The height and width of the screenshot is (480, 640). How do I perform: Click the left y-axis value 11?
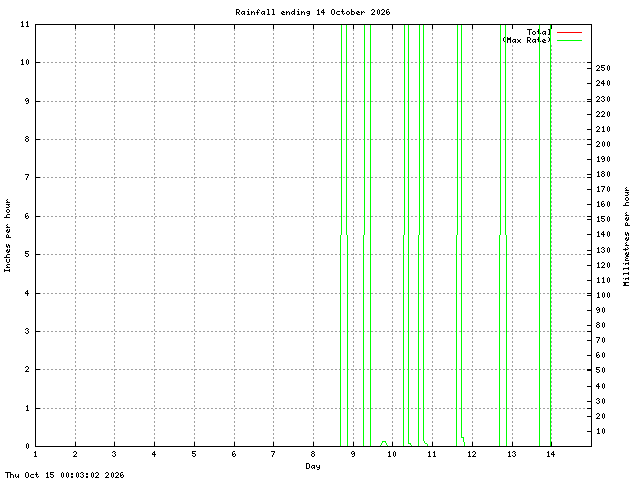coord(25,24)
